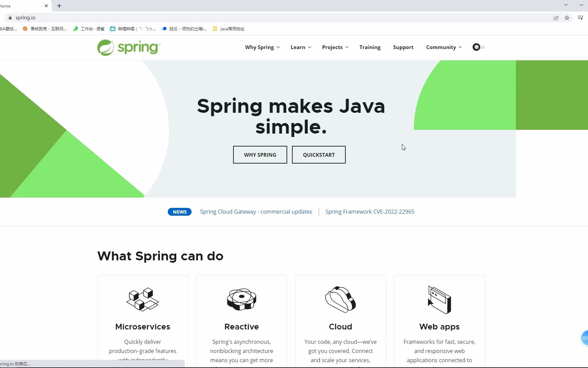Select the Web apps icon
Viewport: 588px width, 368px height.
pyautogui.click(x=439, y=299)
